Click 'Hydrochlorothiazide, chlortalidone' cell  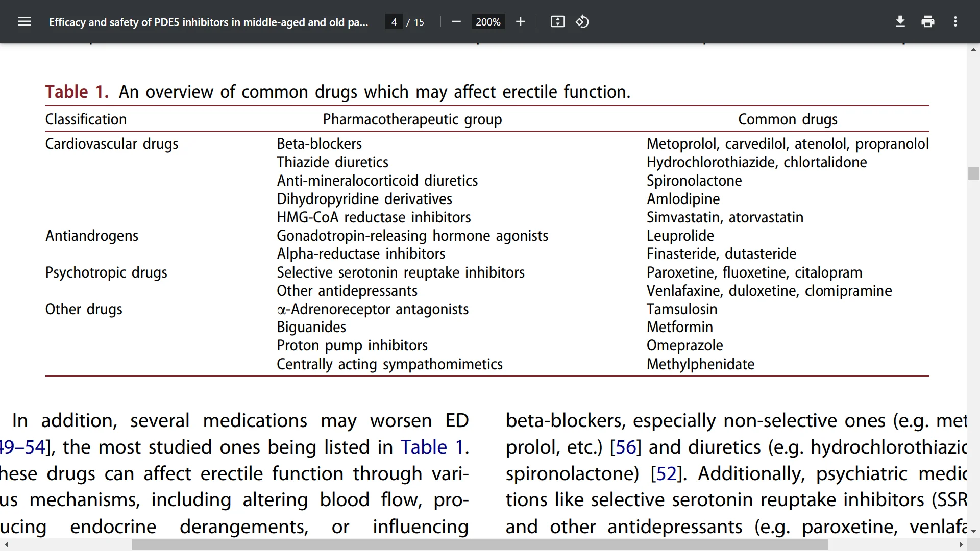[757, 162]
